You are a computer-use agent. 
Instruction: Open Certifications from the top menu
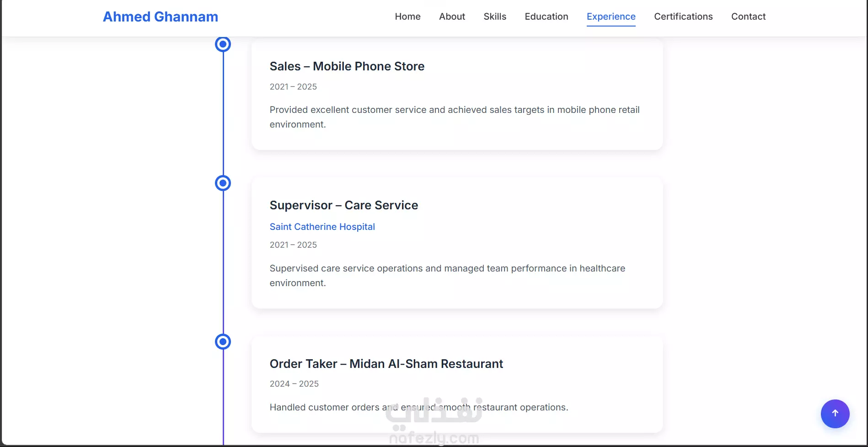[683, 16]
